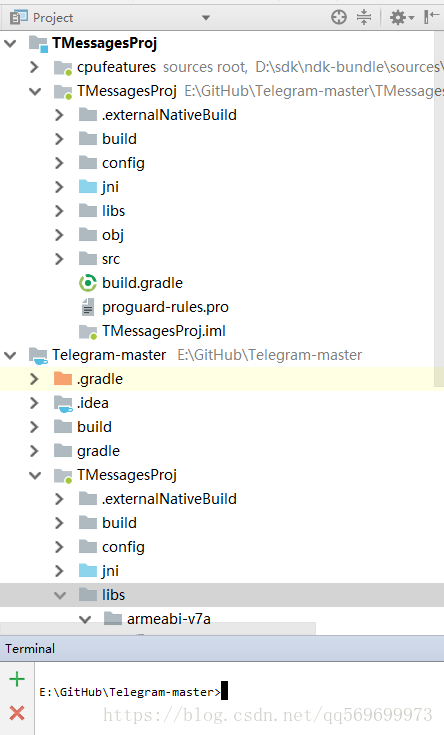Expand the gradle folder chevron
Viewport: 444px width, 735px height.
point(34,451)
